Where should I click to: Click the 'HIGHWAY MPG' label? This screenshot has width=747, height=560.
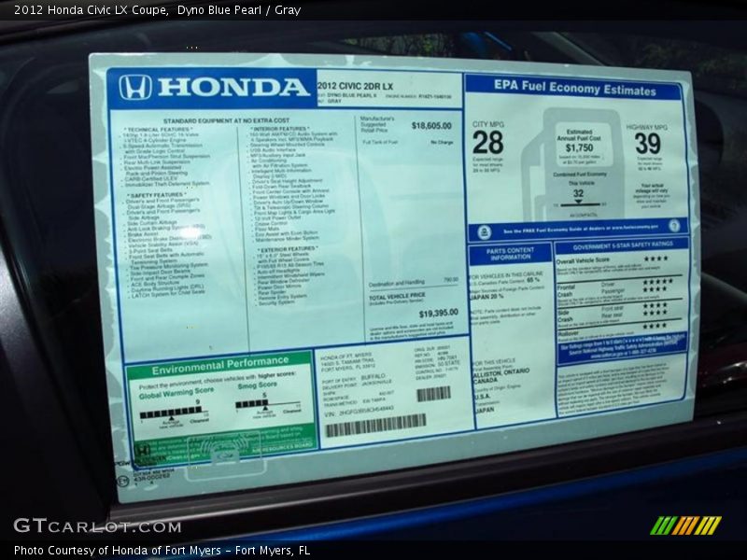click(646, 127)
